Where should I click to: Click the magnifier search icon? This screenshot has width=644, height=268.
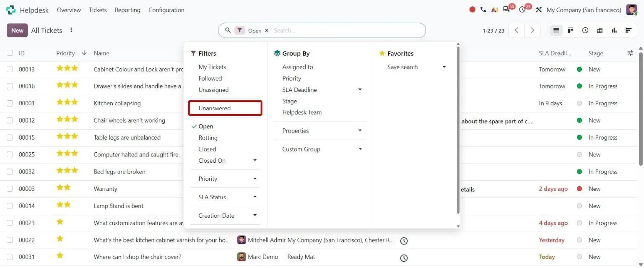(x=228, y=30)
